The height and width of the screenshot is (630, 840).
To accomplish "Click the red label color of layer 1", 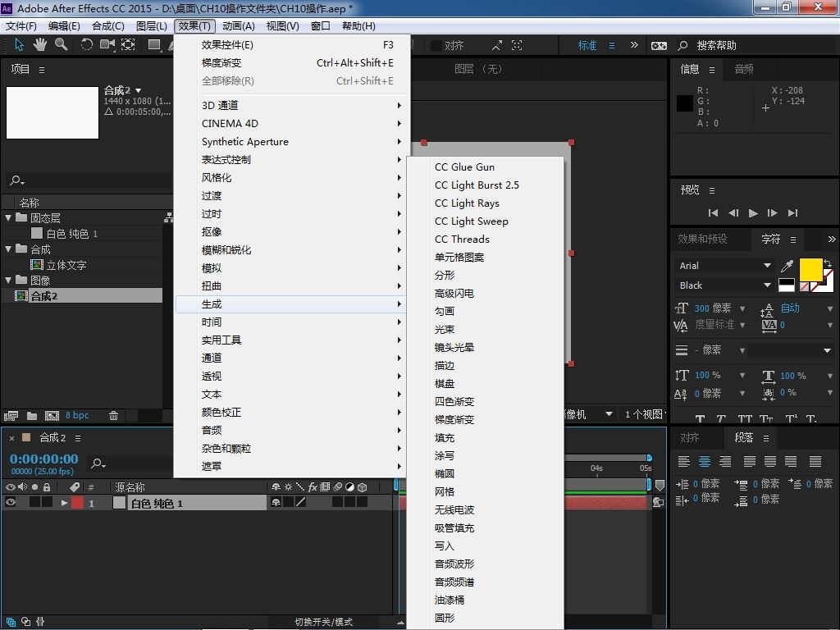I will (78, 503).
